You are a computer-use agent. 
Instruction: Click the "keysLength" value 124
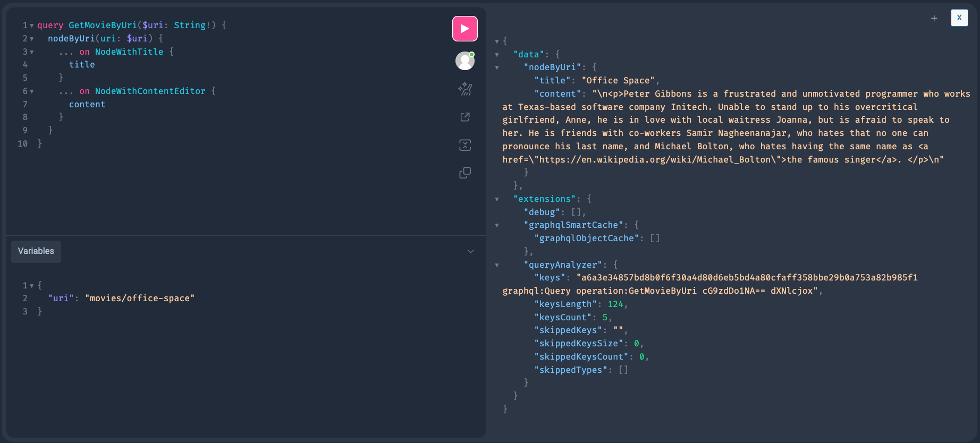click(x=615, y=304)
